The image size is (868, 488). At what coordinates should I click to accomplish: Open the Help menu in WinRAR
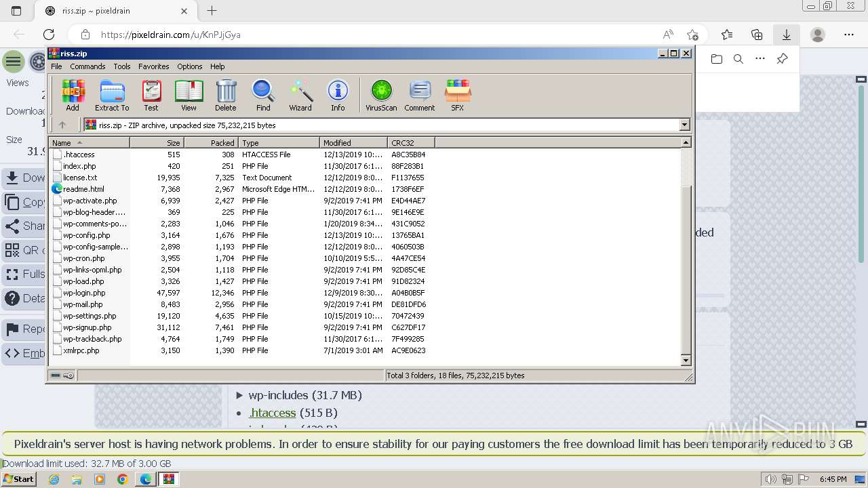tap(217, 66)
